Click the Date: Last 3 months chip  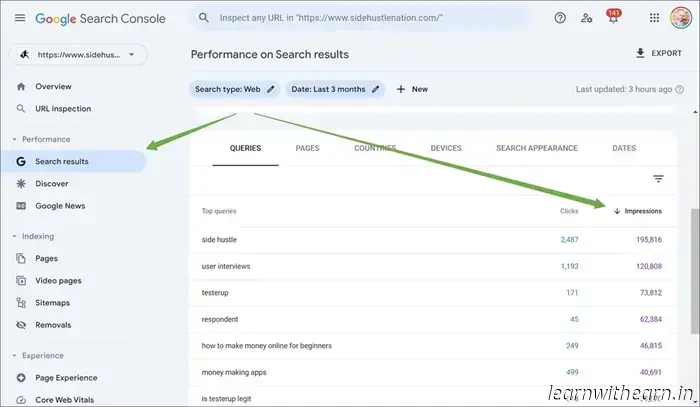tap(335, 89)
